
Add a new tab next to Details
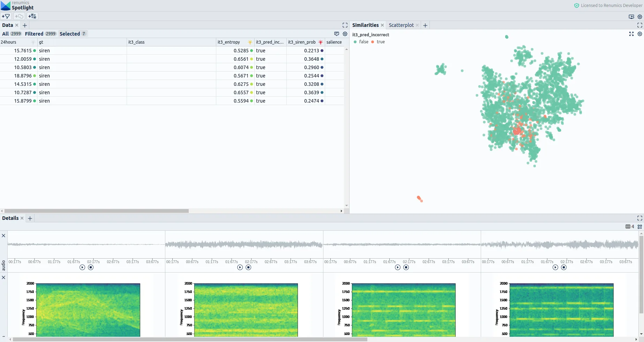point(30,218)
